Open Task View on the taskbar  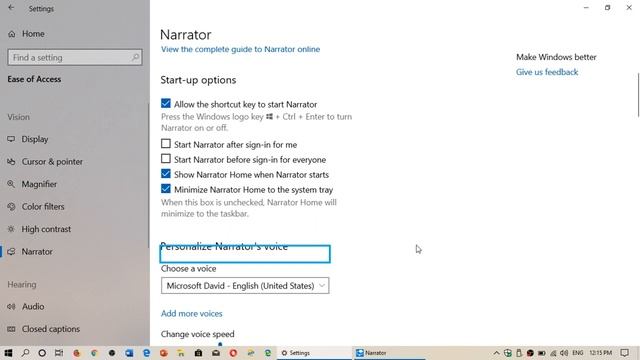click(x=59, y=353)
